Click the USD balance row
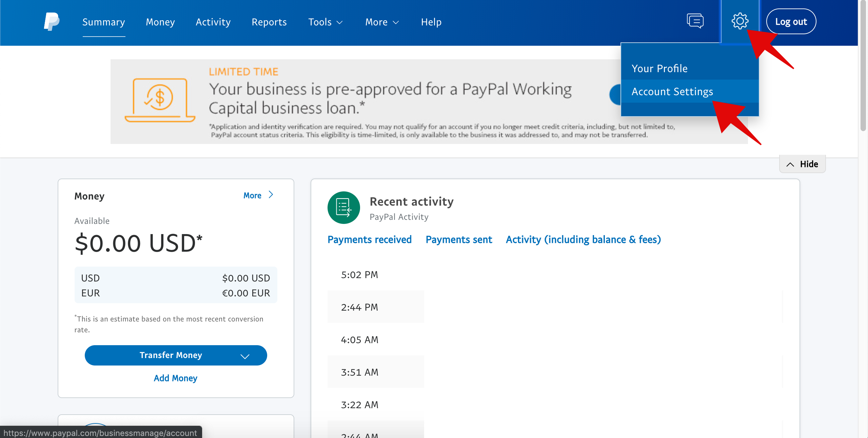 176,278
